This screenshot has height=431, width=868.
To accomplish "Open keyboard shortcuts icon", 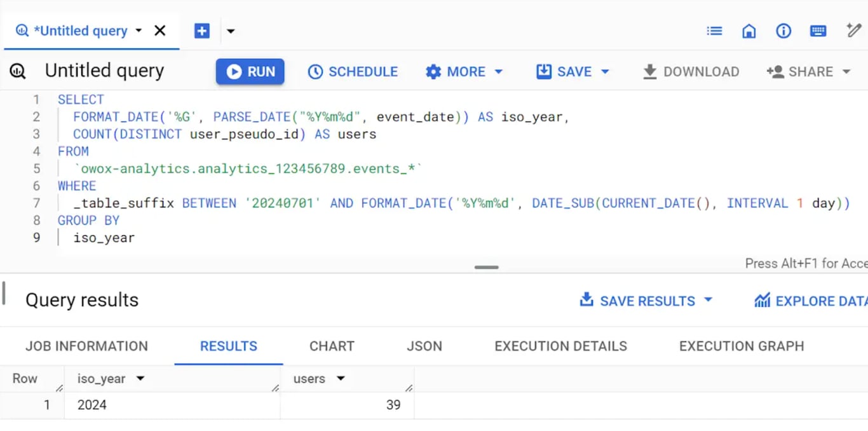I will [x=818, y=31].
